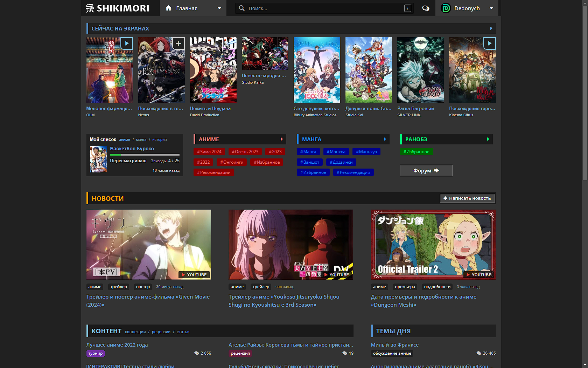Switch my list to аниме

point(124,139)
